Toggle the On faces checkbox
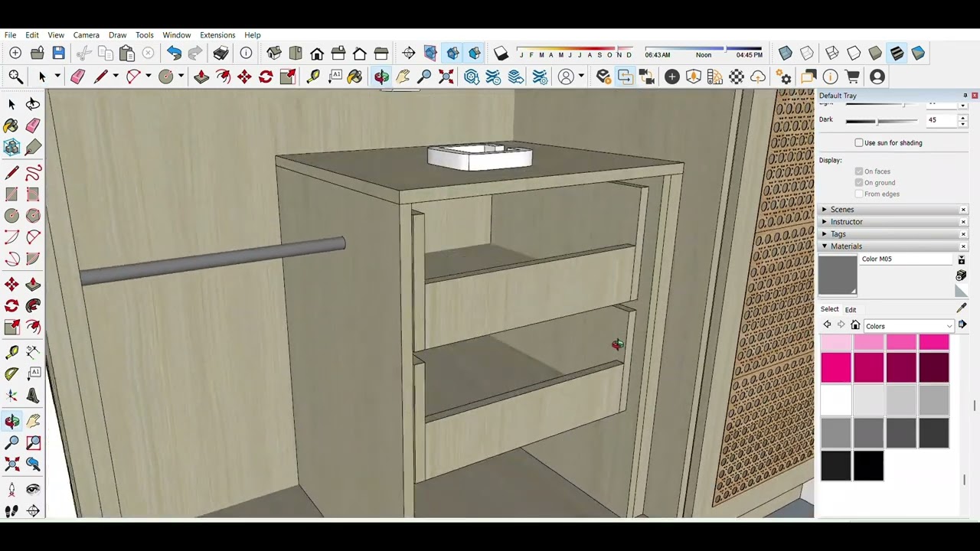Screen dimensions: 980x551 [x=859, y=171]
